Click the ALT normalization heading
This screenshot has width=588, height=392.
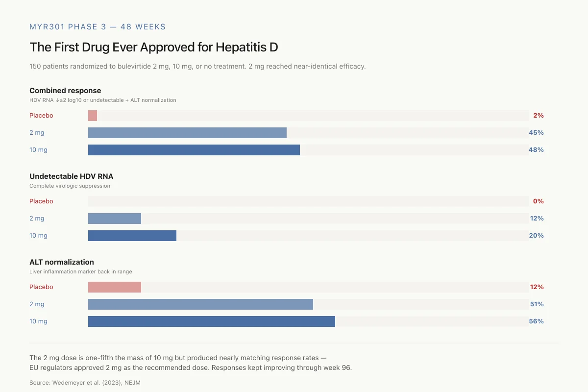pos(62,262)
